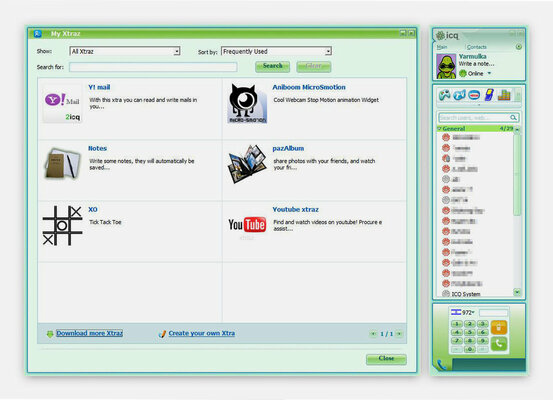
Task: Click the Search for input field
Action: (153, 67)
